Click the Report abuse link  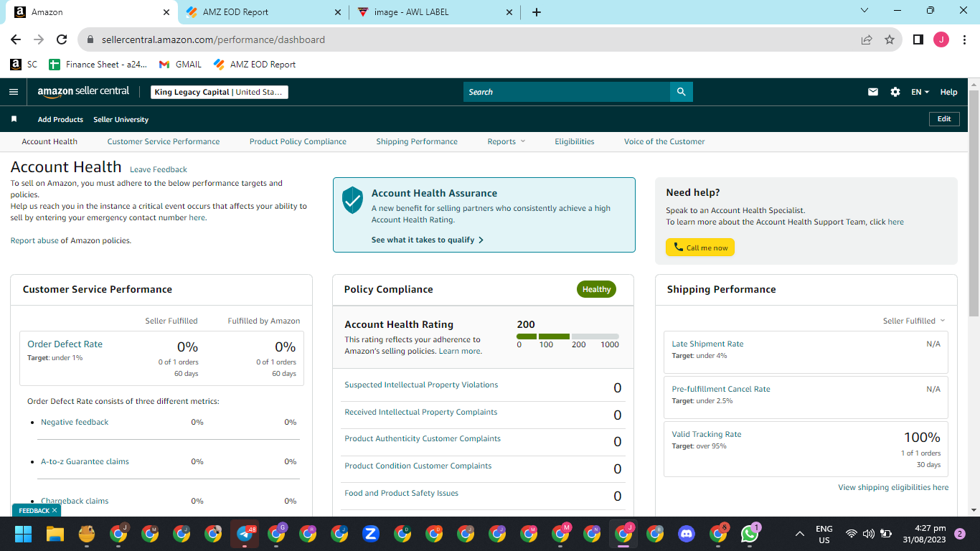click(34, 240)
